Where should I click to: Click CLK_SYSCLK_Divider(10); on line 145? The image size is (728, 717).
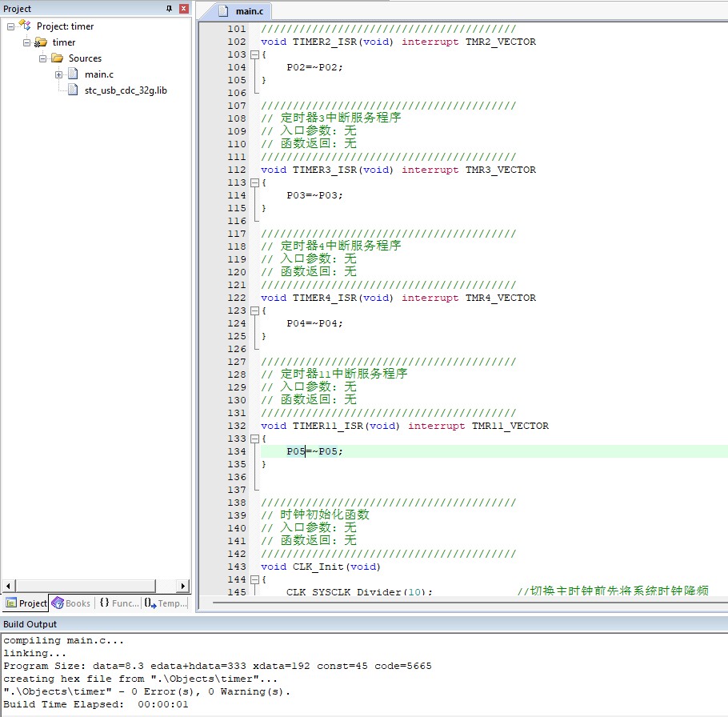click(x=359, y=591)
